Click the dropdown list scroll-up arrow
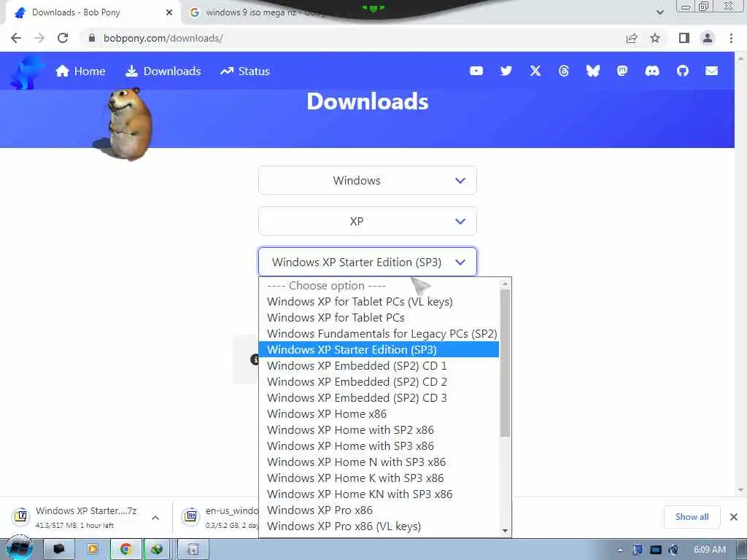Screen dimensions: 747x560 (x=505, y=284)
